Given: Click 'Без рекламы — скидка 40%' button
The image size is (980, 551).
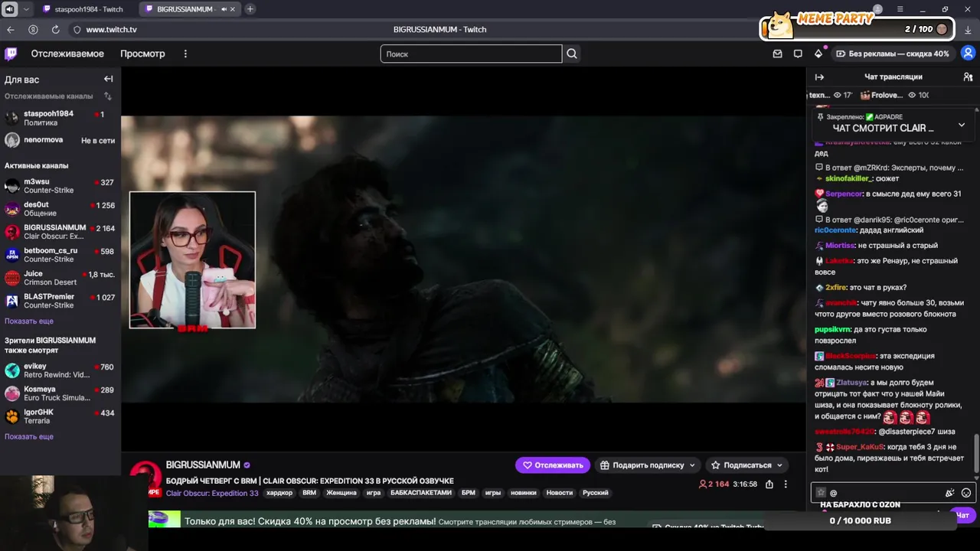Looking at the screenshot, I should [x=893, y=54].
